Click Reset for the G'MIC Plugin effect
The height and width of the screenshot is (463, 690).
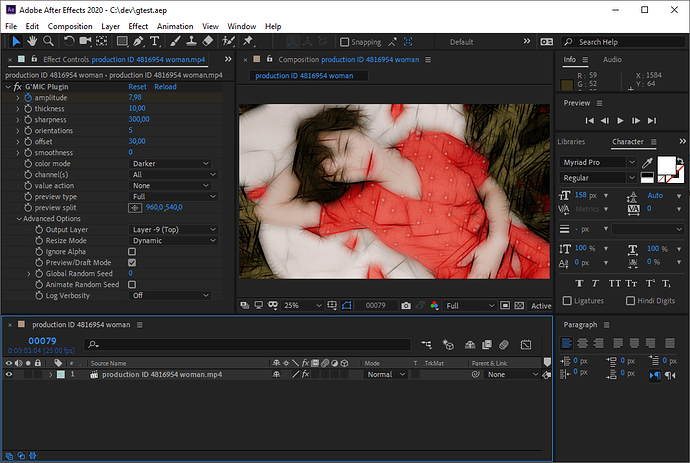click(x=137, y=87)
